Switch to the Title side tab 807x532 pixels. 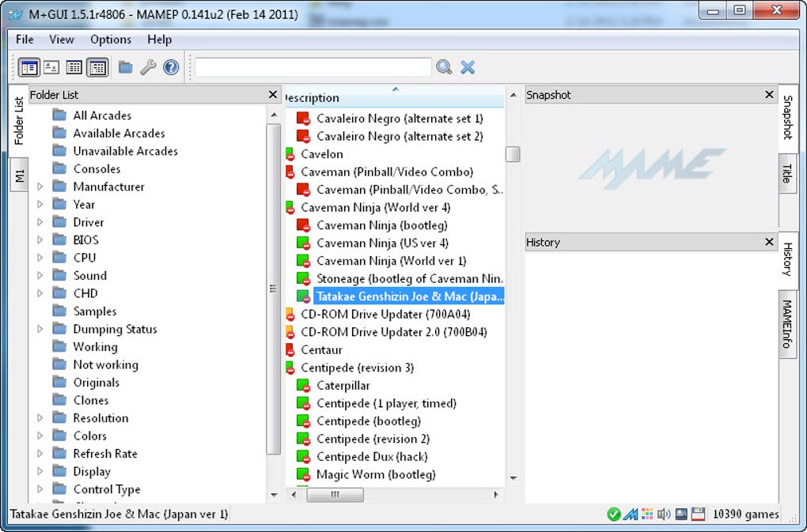[787, 173]
